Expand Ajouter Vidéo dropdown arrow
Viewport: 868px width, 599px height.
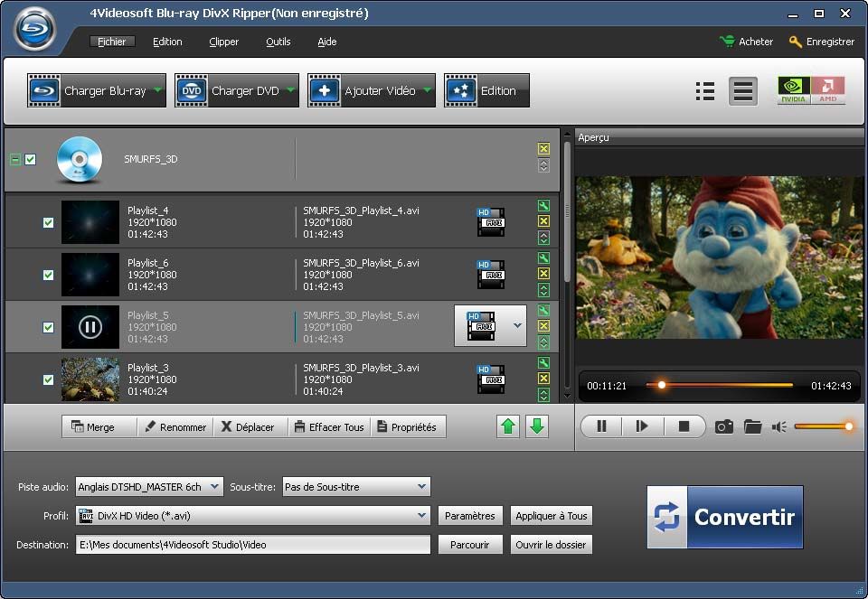428,90
